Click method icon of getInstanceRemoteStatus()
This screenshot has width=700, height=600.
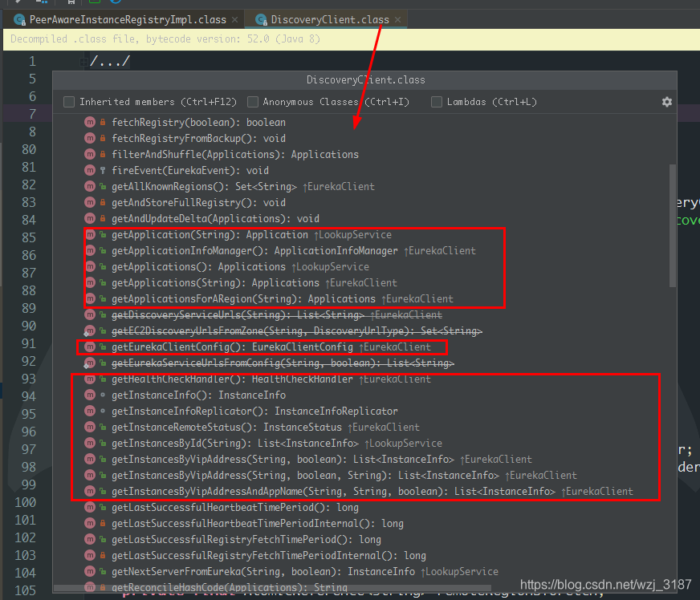point(90,428)
